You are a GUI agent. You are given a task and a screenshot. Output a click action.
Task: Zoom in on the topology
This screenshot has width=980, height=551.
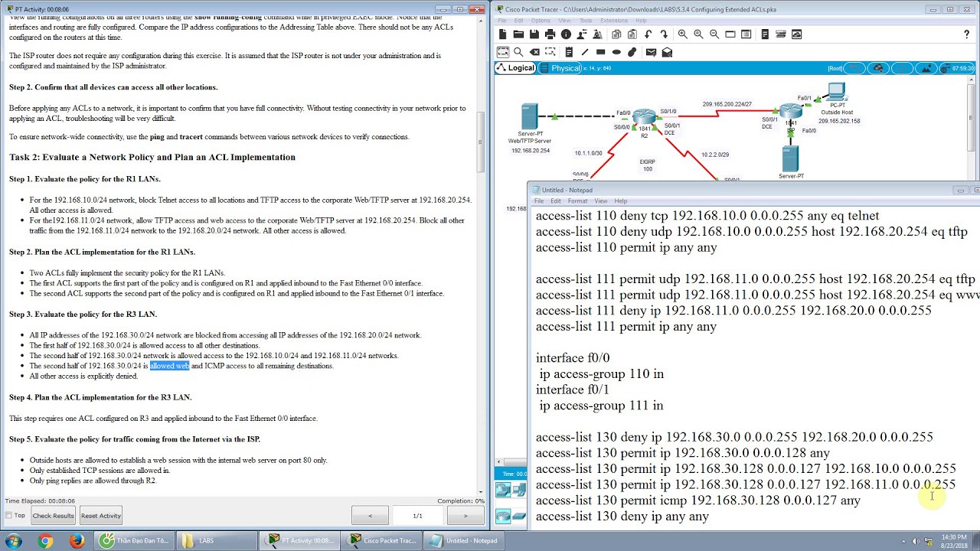click(x=683, y=34)
